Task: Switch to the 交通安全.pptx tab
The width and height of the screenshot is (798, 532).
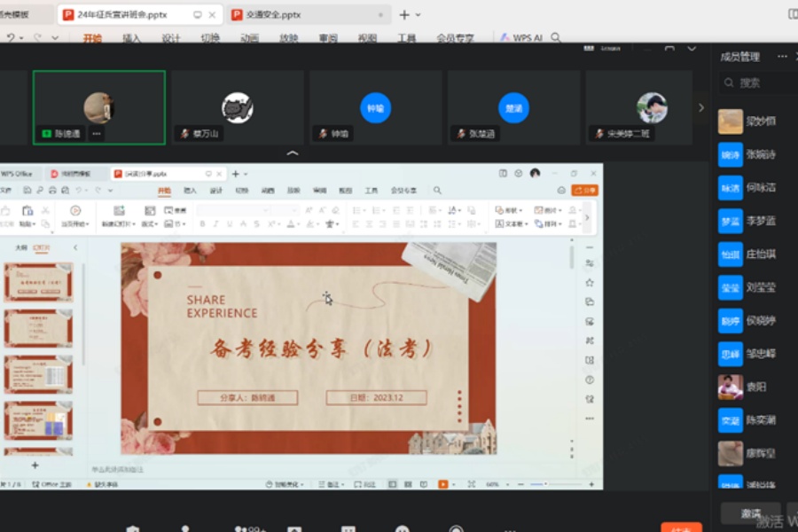Action: pyautogui.click(x=275, y=14)
